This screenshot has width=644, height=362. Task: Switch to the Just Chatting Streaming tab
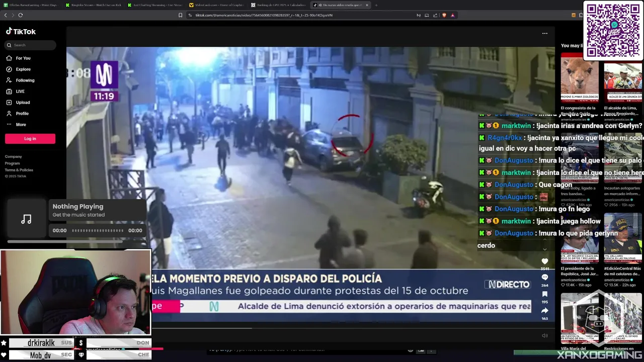pos(154,5)
